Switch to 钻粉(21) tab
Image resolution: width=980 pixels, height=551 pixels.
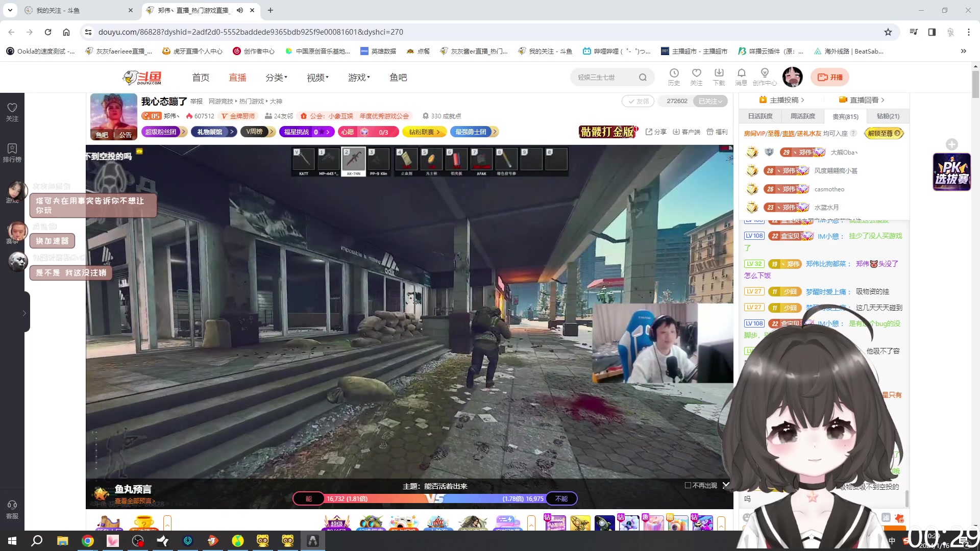pyautogui.click(x=888, y=116)
